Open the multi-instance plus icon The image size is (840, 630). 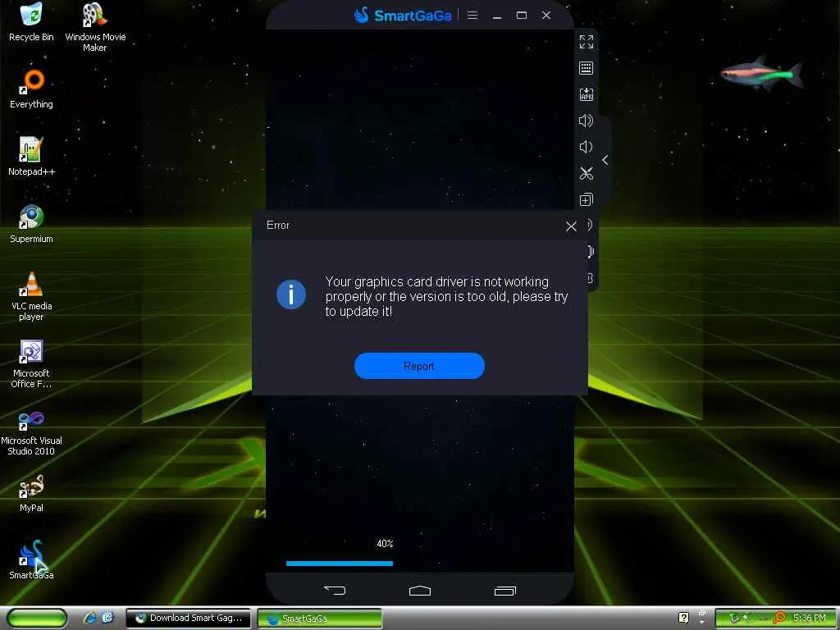(586, 200)
